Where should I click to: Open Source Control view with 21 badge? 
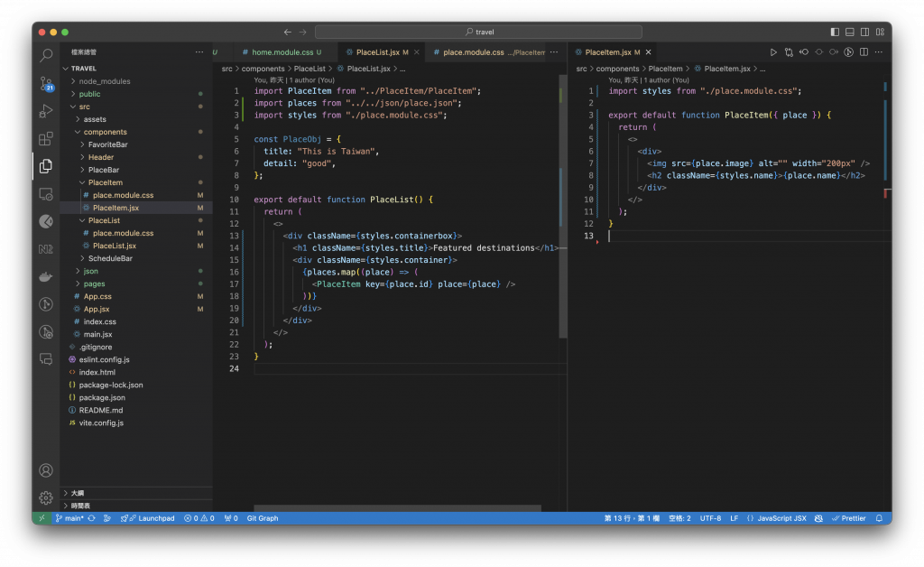(x=46, y=84)
